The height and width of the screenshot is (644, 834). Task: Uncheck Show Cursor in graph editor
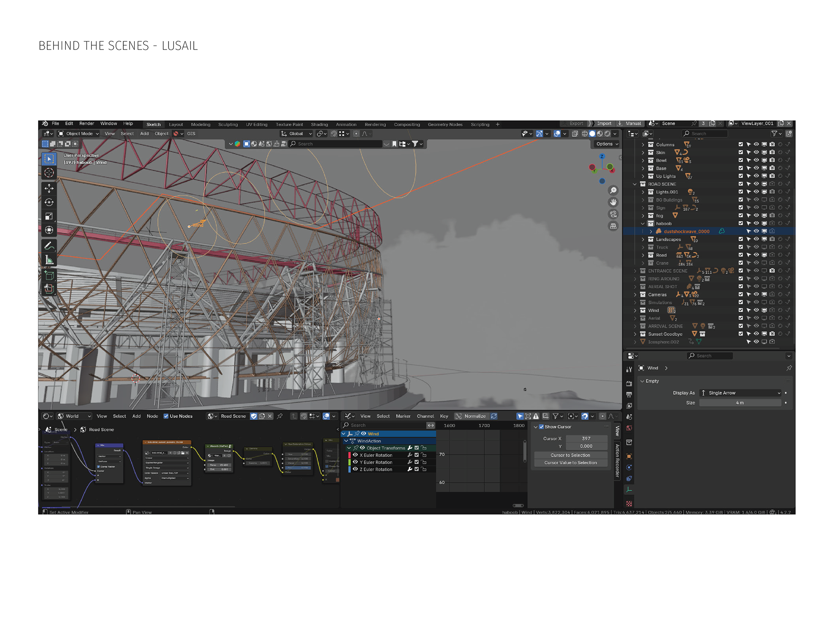[x=541, y=427]
